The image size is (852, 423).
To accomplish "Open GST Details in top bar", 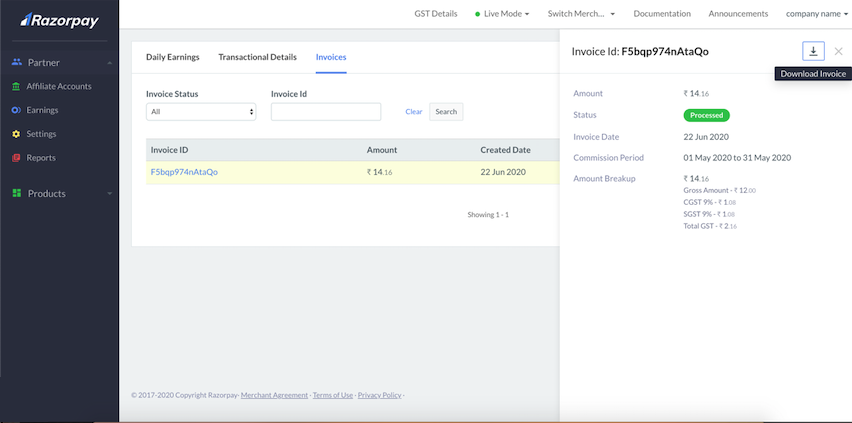I will tap(435, 14).
